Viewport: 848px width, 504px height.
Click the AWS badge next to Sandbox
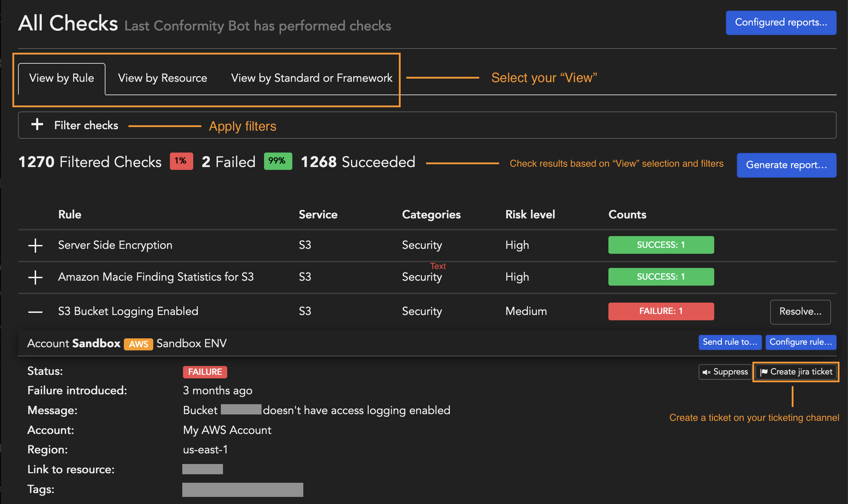coord(138,344)
